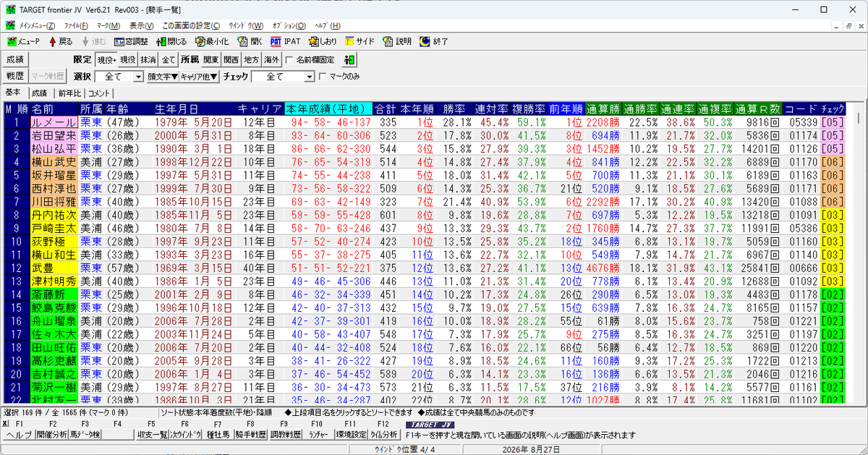Click the green exit-door icon beside 名前欄固定
868x455 pixels.
(350, 59)
